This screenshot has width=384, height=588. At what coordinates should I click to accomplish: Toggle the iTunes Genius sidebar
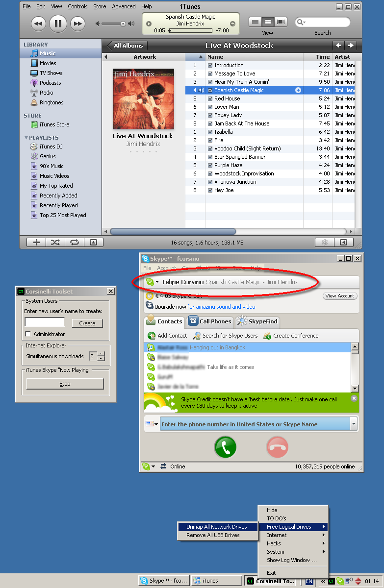click(344, 242)
